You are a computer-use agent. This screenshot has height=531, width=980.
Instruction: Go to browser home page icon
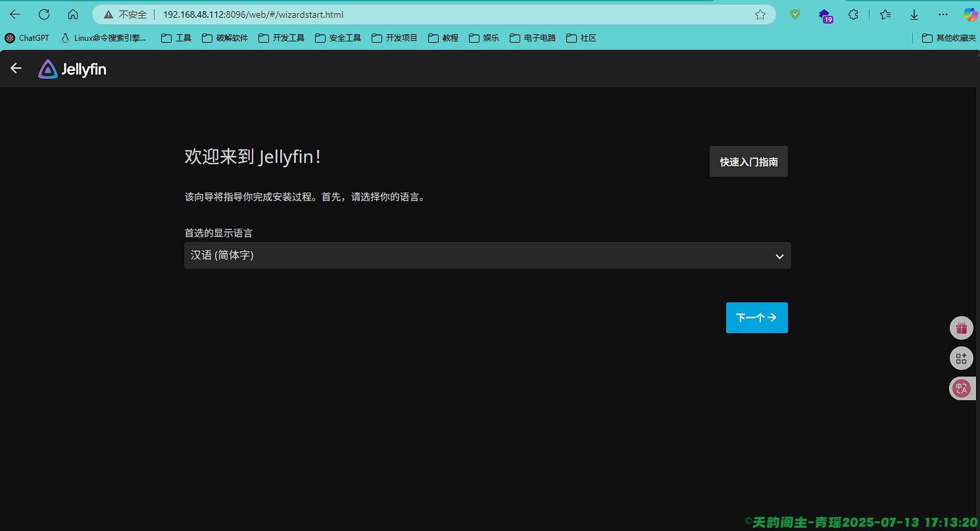coord(73,14)
